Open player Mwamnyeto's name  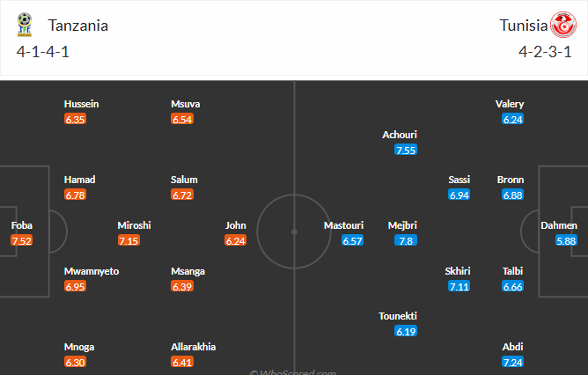click(x=92, y=271)
